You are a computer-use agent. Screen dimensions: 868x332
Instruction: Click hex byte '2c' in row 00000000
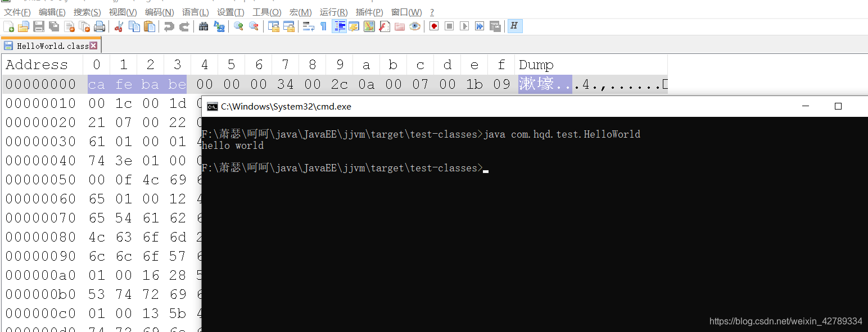point(340,84)
